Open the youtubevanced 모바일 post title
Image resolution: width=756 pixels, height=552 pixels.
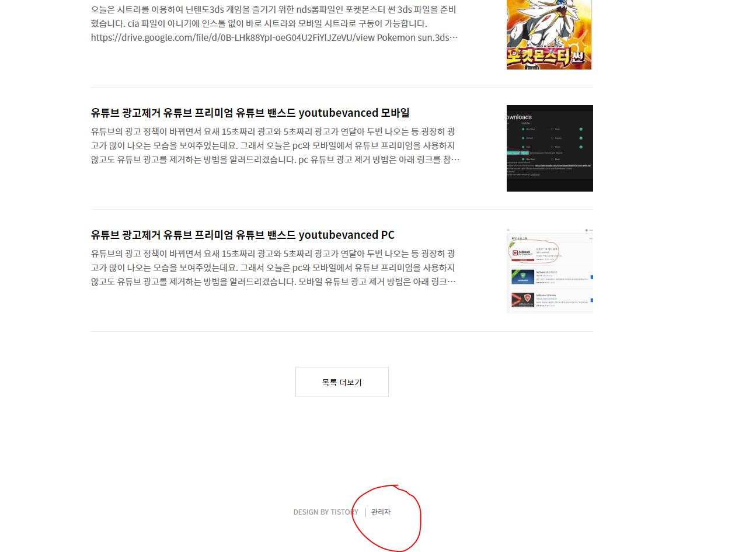(x=250, y=113)
